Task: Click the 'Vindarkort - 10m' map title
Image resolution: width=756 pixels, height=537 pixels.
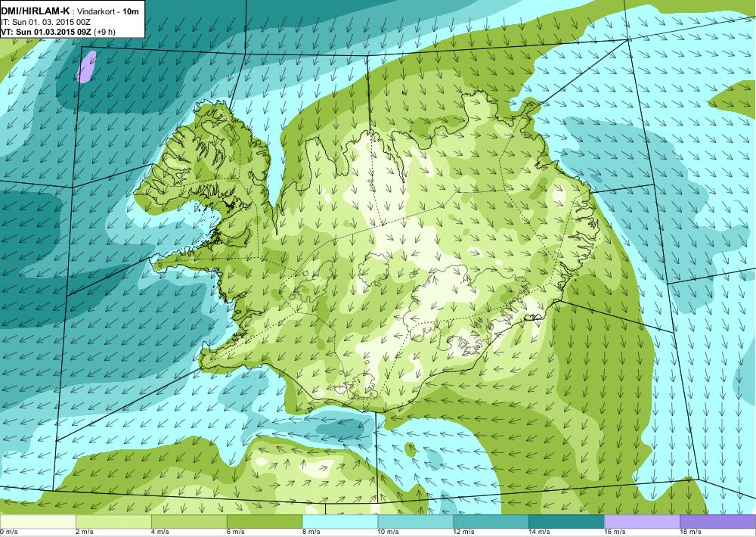Action: click(108, 11)
